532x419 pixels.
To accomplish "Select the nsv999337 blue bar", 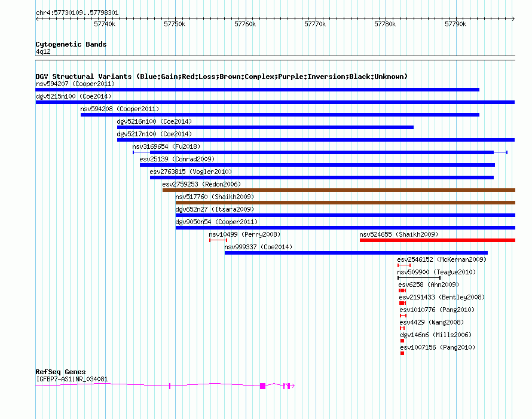I will point(356,253).
